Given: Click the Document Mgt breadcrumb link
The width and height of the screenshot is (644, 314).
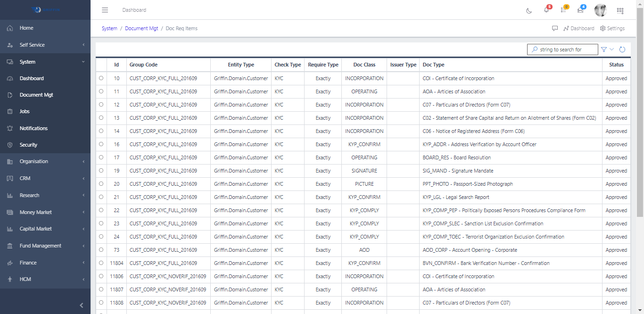Looking at the screenshot, I should (141, 28).
